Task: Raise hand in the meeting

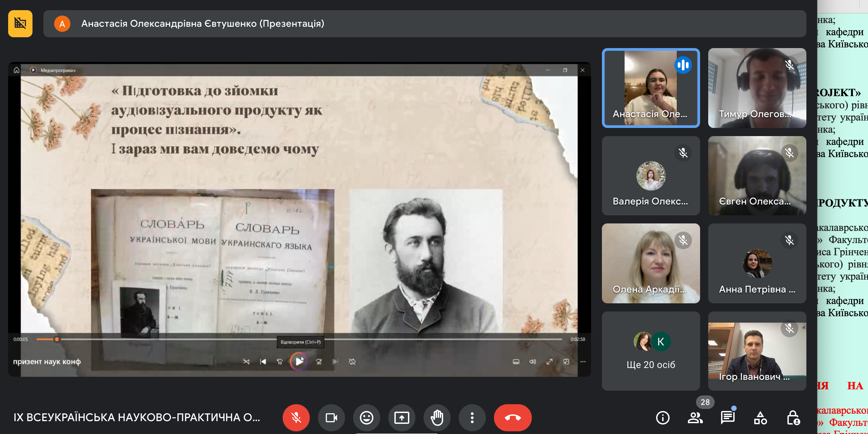Action: (437, 417)
